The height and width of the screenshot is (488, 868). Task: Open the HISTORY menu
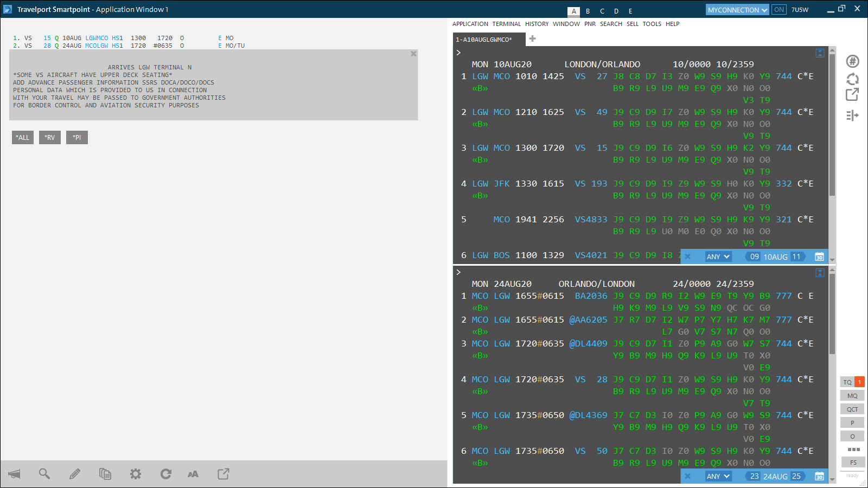point(537,24)
